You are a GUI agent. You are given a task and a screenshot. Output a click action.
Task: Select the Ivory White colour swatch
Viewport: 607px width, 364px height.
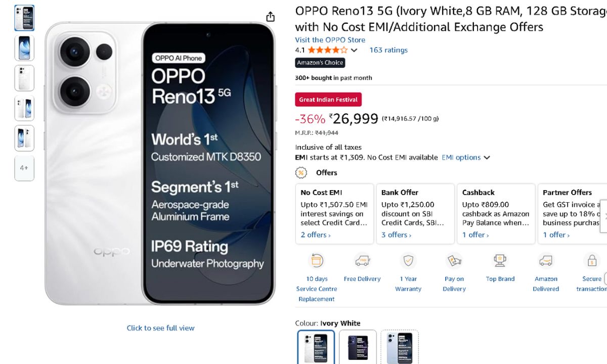[x=316, y=347]
